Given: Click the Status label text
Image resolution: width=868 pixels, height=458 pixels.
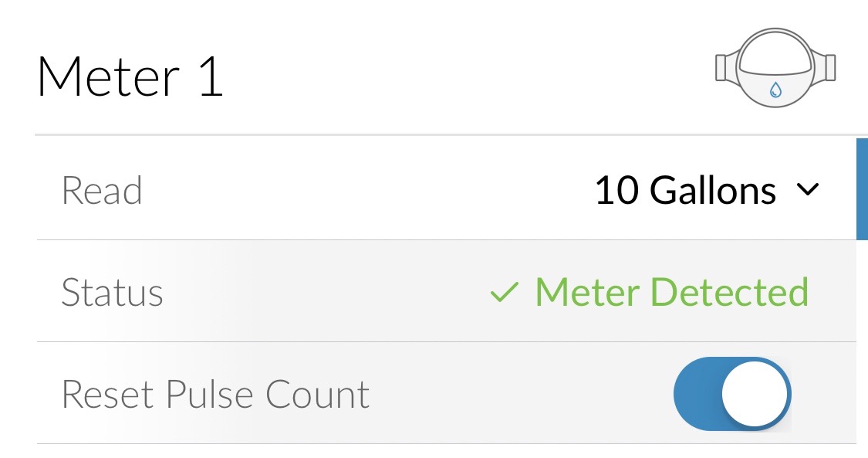Looking at the screenshot, I should pos(112,293).
